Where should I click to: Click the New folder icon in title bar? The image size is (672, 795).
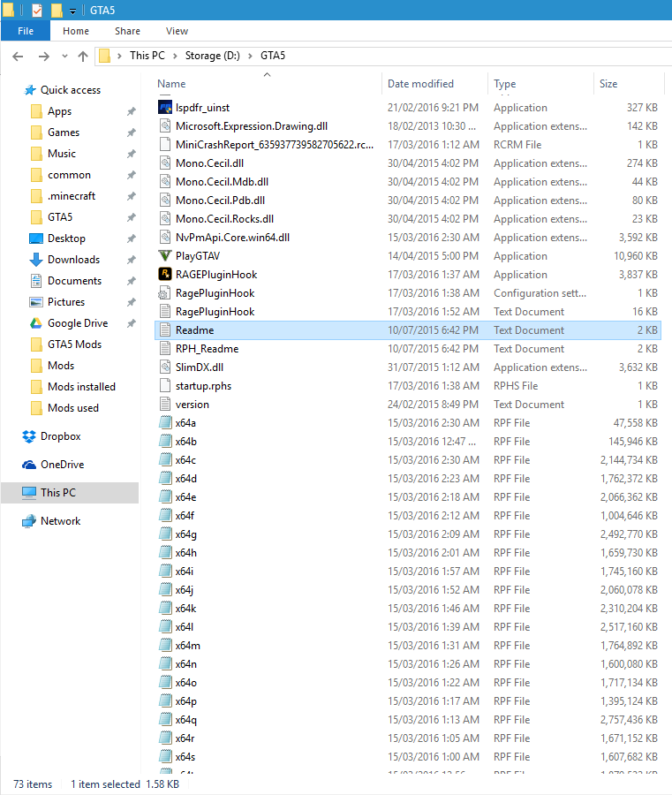coord(57,10)
